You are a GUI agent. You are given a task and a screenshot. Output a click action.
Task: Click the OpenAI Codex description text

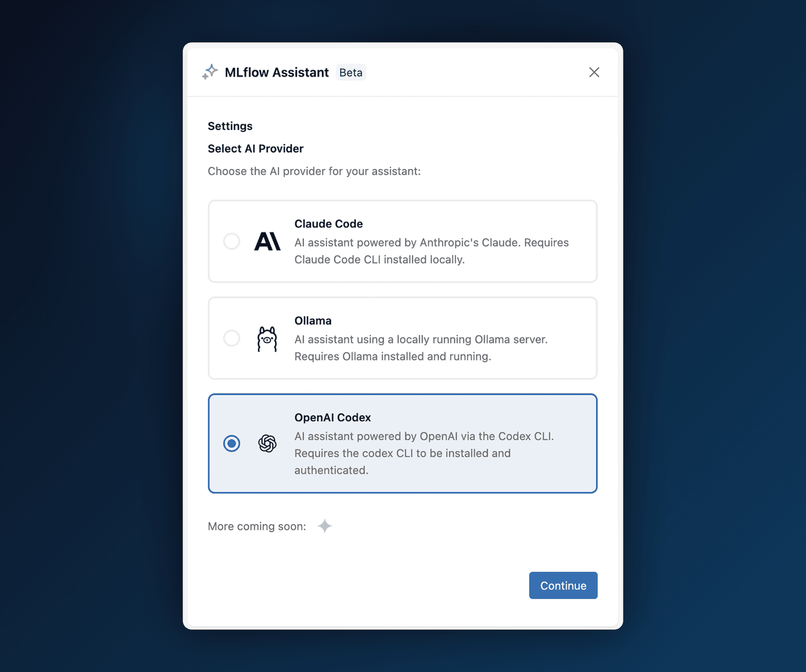pyautogui.click(x=424, y=453)
